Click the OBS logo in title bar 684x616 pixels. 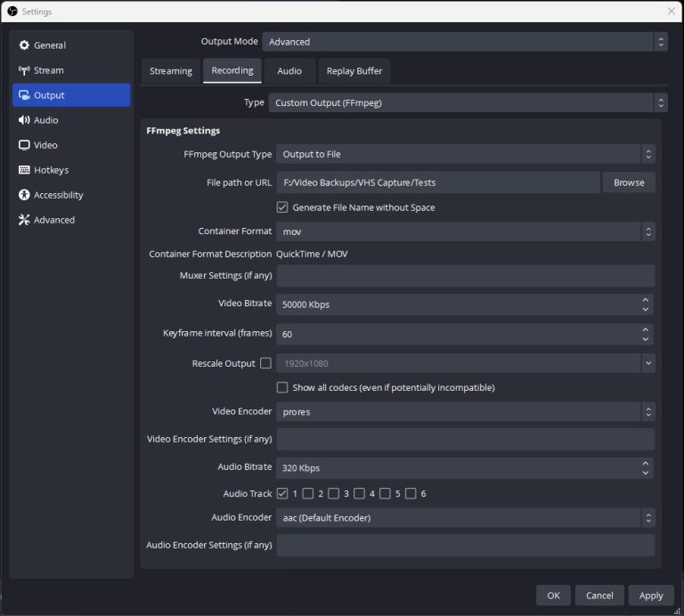coord(12,12)
